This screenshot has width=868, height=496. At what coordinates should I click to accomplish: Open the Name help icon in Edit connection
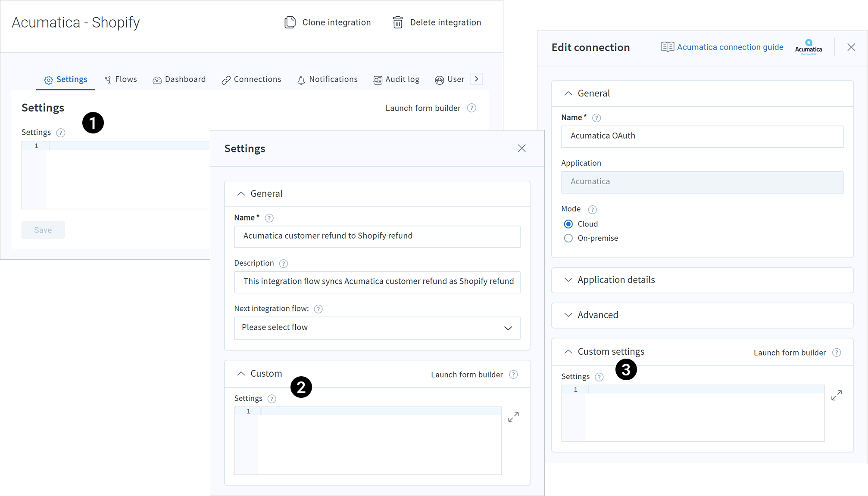coord(596,118)
